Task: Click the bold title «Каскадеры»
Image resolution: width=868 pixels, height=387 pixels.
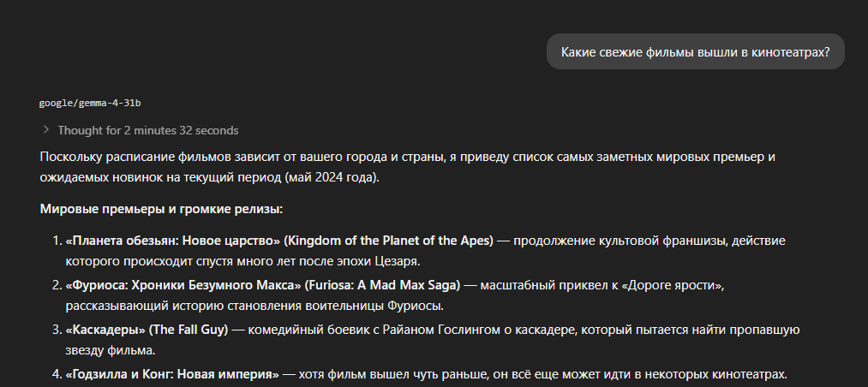Action: click(x=105, y=330)
